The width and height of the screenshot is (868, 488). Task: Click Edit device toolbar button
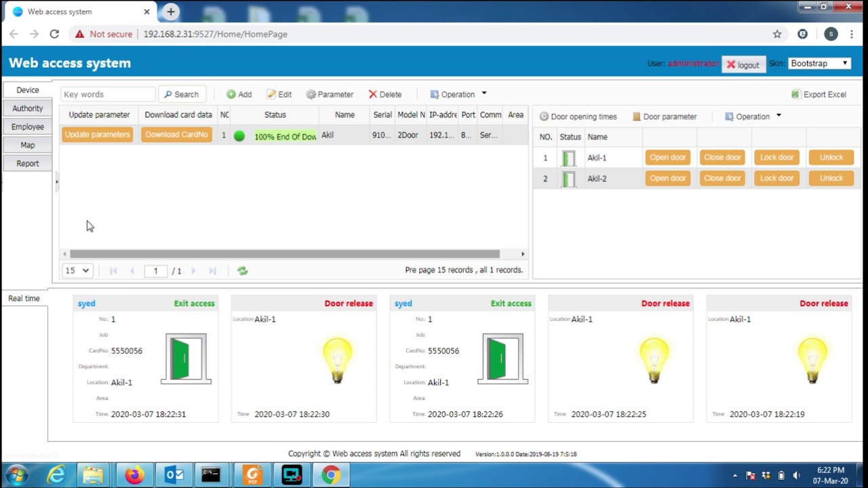[279, 94]
